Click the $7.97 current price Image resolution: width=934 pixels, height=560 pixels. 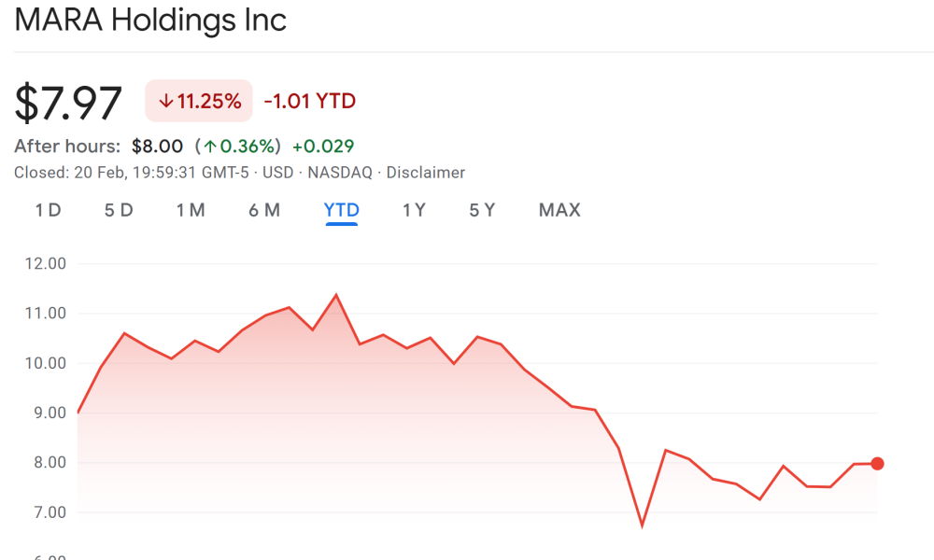tap(68, 103)
